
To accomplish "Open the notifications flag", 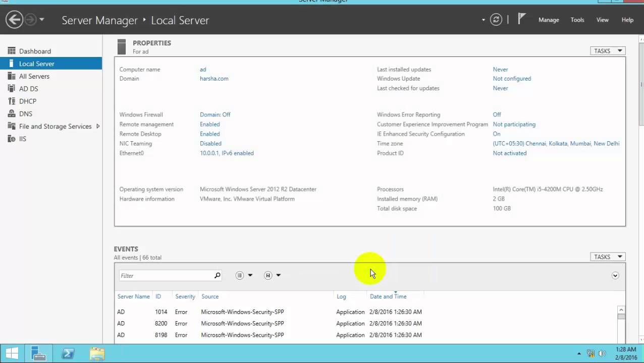I will [522, 19].
